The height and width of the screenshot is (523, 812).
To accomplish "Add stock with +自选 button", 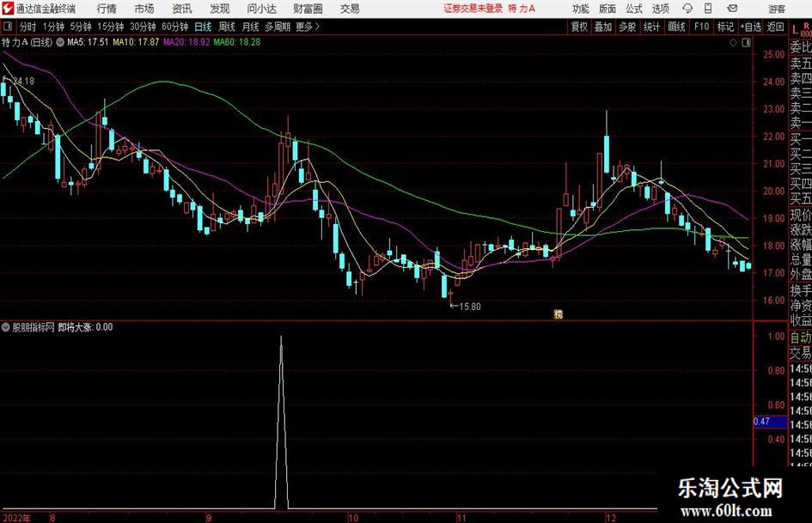I will pos(751,27).
